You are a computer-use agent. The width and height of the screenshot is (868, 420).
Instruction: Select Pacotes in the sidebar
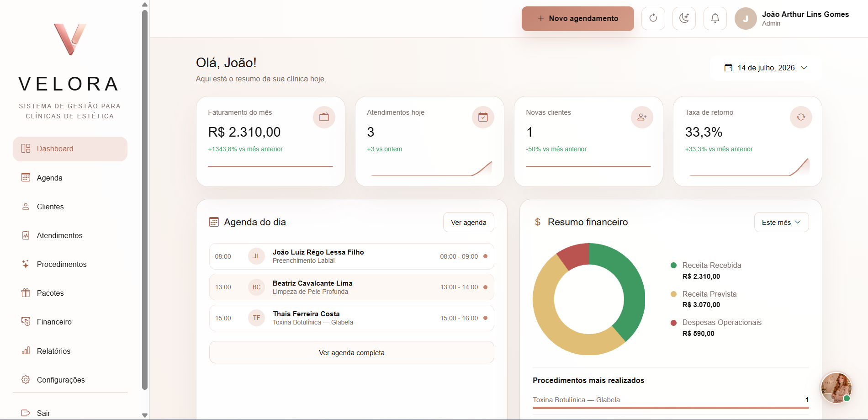[x=70, y=293]
